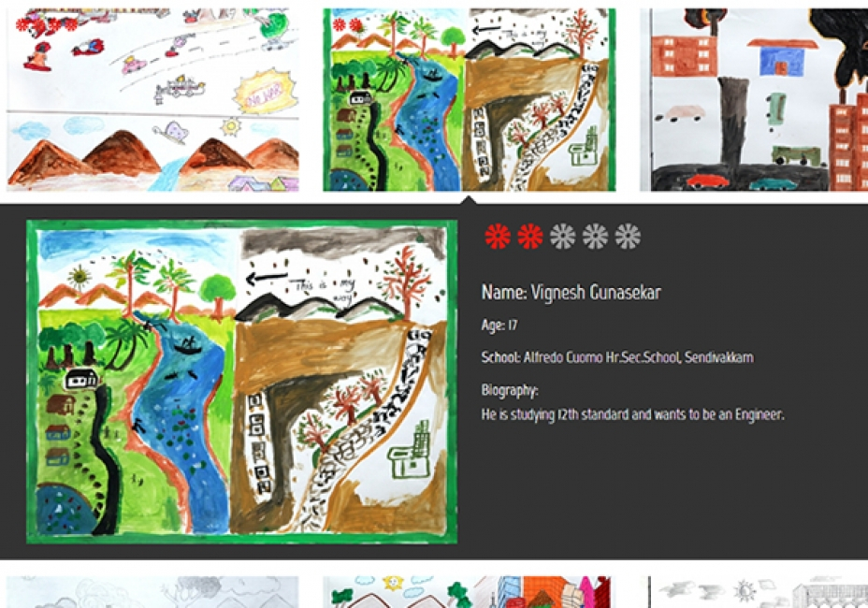Collapse details using the pointer triangle above panel
868x608 pixels.
(469, 199)
